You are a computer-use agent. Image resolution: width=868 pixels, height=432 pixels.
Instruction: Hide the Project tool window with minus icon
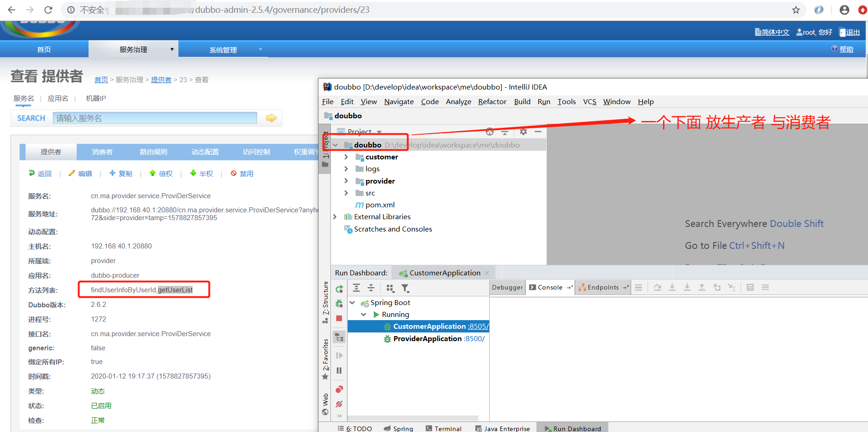click(538, 132)
